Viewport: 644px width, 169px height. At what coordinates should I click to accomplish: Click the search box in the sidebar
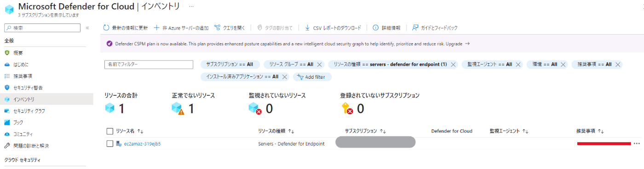(42, 28)
